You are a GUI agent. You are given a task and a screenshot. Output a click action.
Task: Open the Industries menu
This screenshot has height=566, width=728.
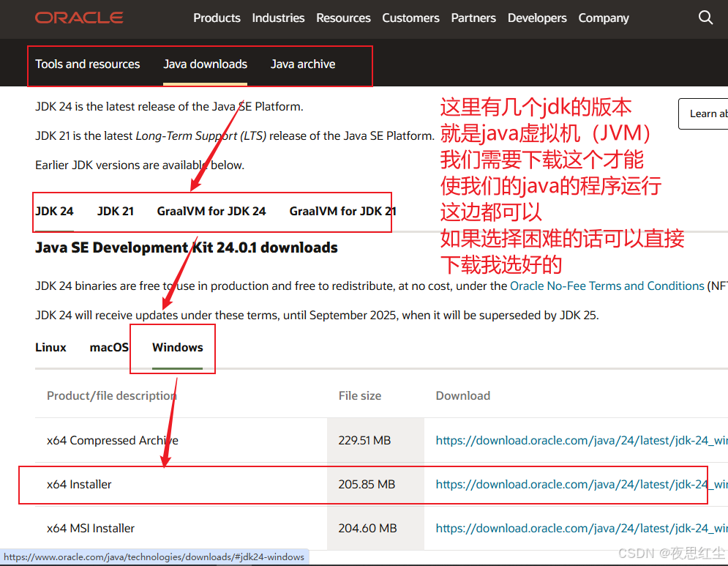click(278, 18)
